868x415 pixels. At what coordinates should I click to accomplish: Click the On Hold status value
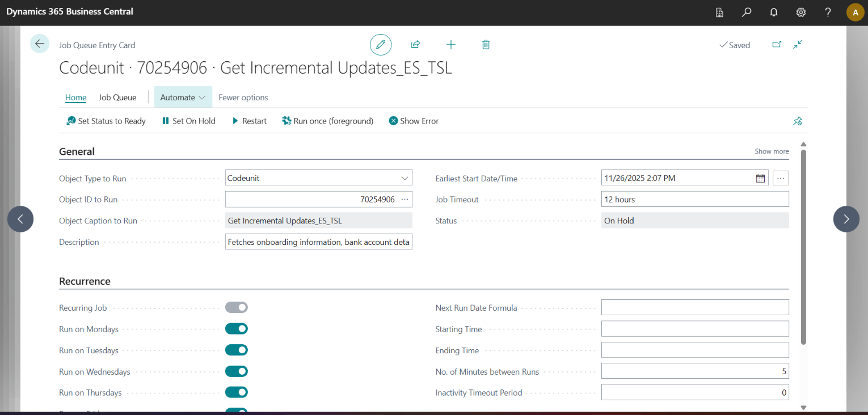point(695,221)
